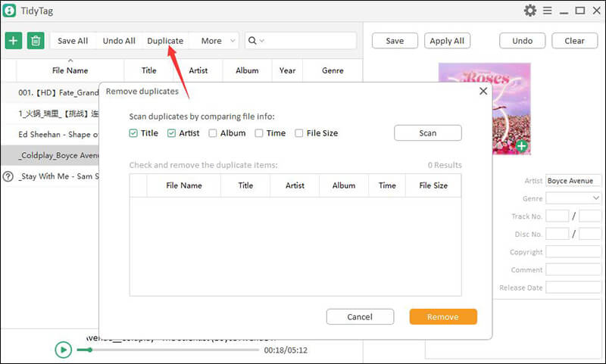The image size is (606, 364).
Task: Click the File Name header in duplicates table
Action: [183, 185]
